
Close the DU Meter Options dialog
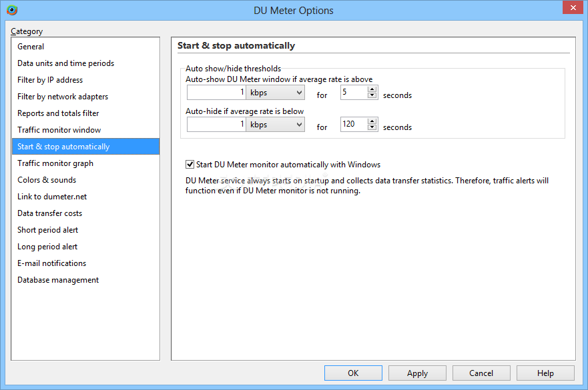click(573, 7)
